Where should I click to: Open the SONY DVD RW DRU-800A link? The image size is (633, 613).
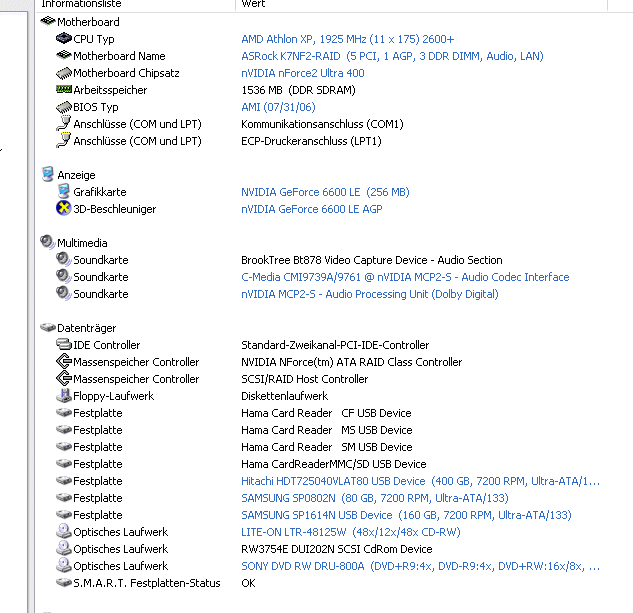coord(420,566)
